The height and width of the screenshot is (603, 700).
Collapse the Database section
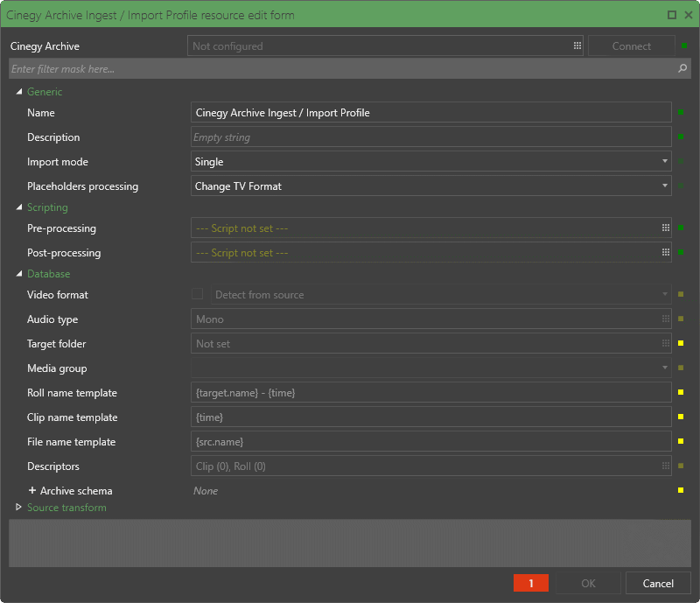18,274
